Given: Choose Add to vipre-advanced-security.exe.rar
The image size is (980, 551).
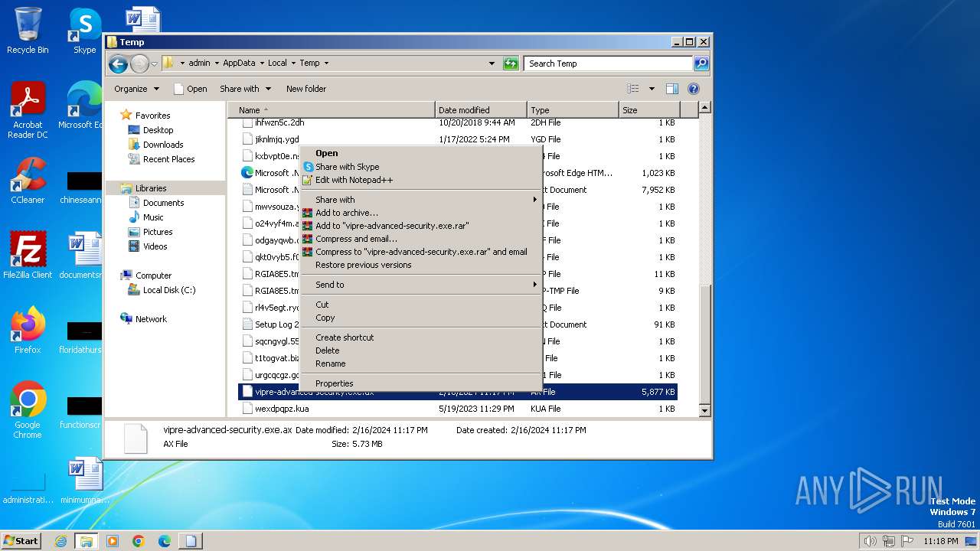Looking at the screenshot, I should pos(420,226).
